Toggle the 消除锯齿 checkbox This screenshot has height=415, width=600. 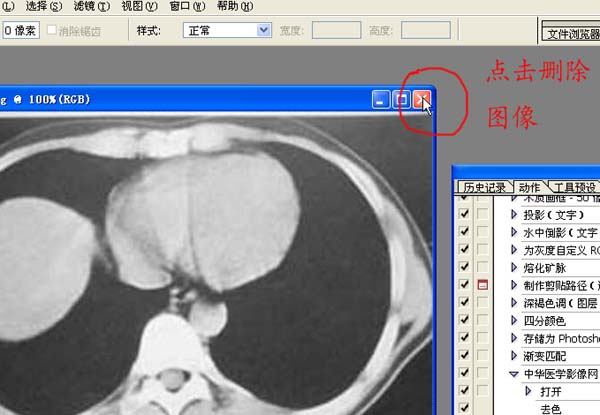[x=52, y=29]
